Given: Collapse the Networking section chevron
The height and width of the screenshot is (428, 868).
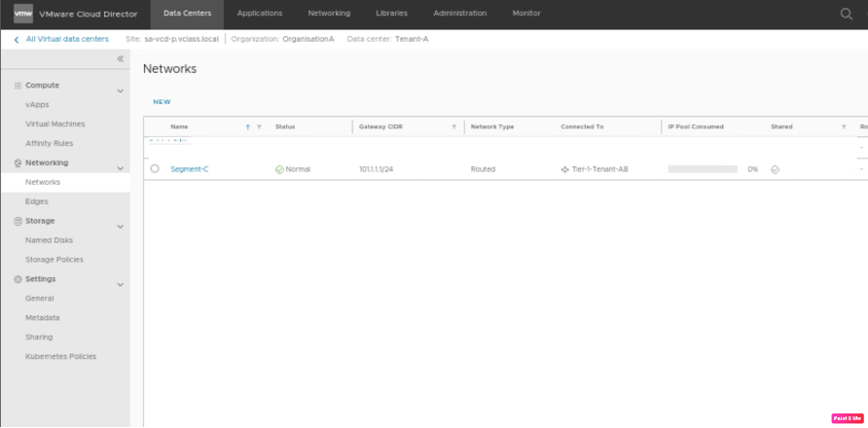Looking at the screenshot, I should [120, 168].
